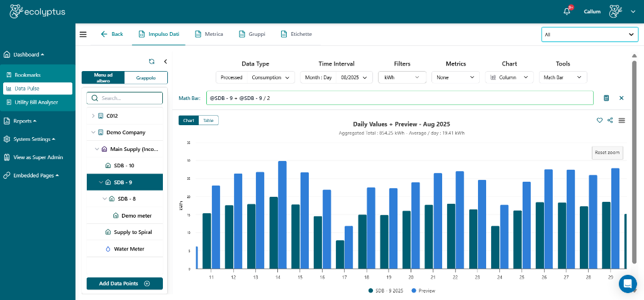Open the chat support bubble
Viewport: 644px width, 300px height.
[627, 284]
